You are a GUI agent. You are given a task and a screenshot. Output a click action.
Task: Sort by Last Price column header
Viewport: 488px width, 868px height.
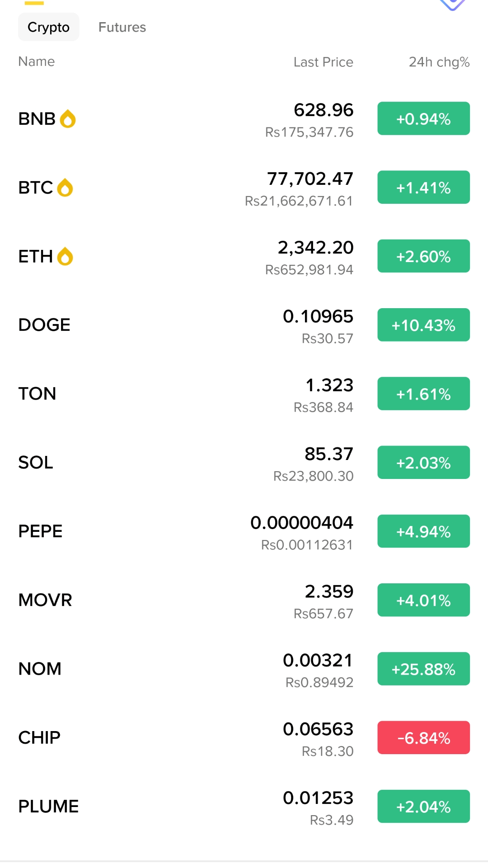324,62
